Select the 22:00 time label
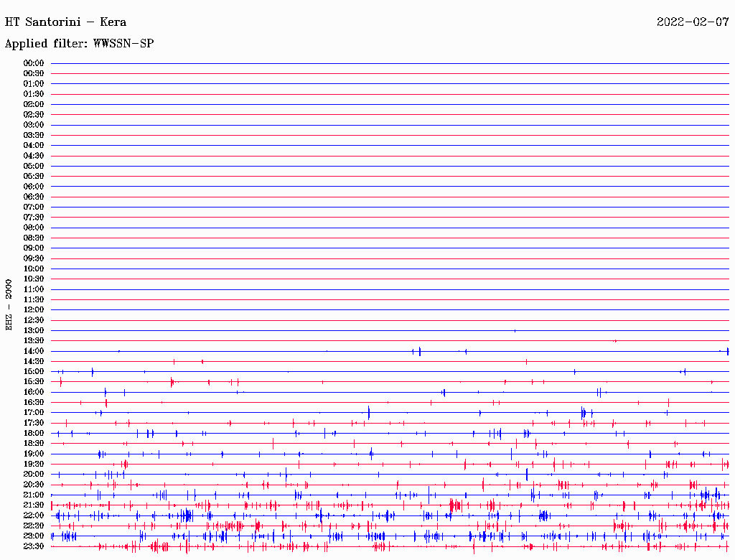This screenshot has width=735, height=560. click(x=33, y=515)
